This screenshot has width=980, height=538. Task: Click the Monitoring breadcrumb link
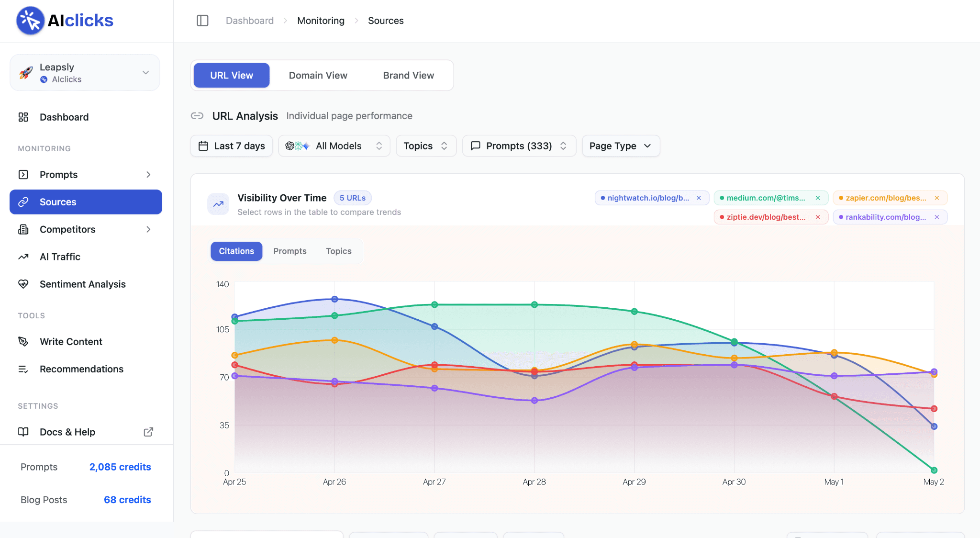[x=321, y=21]
